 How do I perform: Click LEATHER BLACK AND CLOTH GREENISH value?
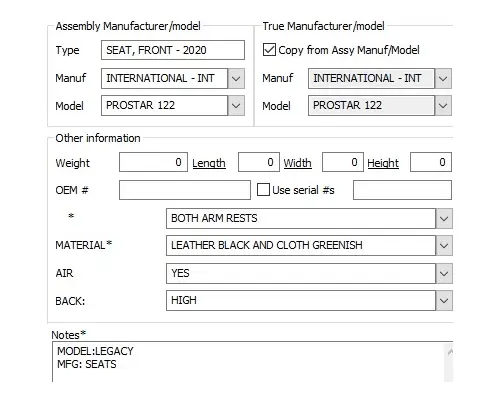click(267, 245)
